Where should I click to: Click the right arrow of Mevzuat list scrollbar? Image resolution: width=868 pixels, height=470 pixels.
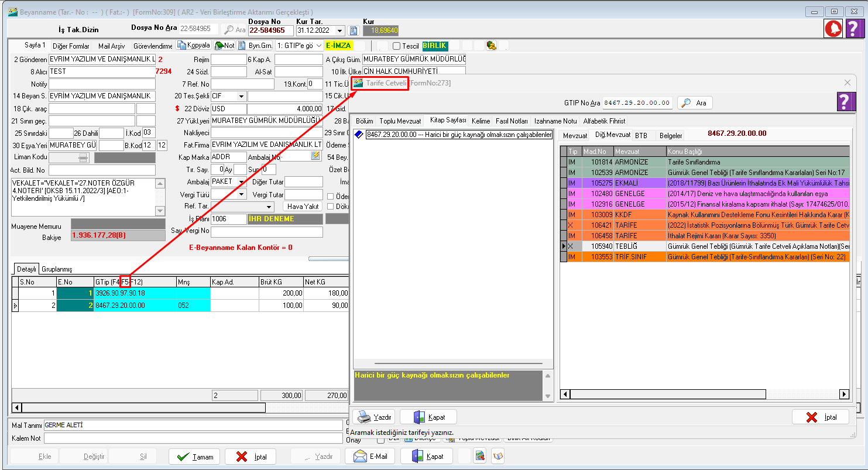[x=844, y=394]
